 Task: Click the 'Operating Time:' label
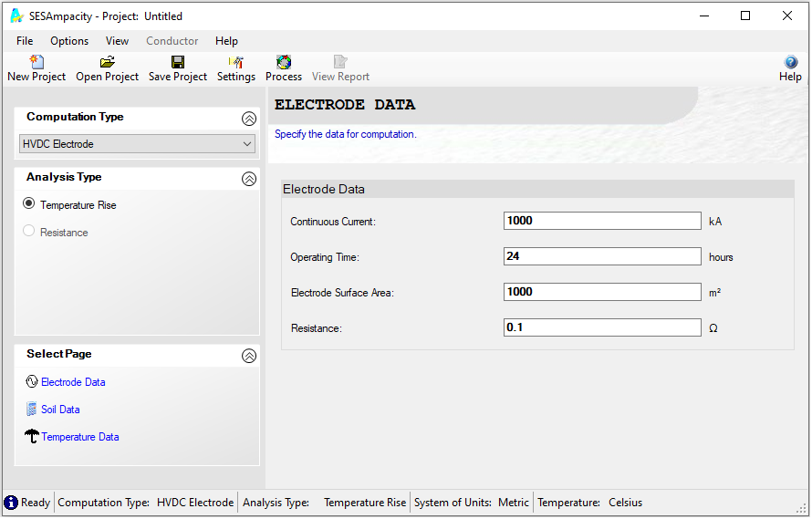click(x=325, y=257)
